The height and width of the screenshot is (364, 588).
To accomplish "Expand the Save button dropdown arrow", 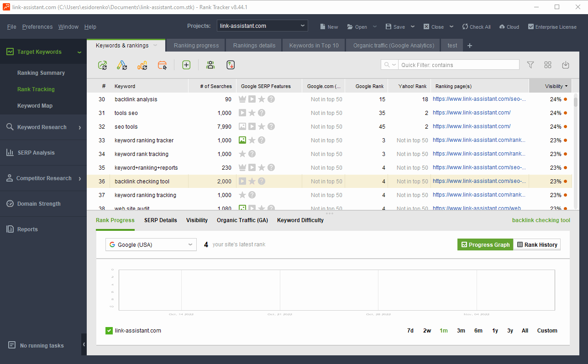I will [x=413, y=27].
